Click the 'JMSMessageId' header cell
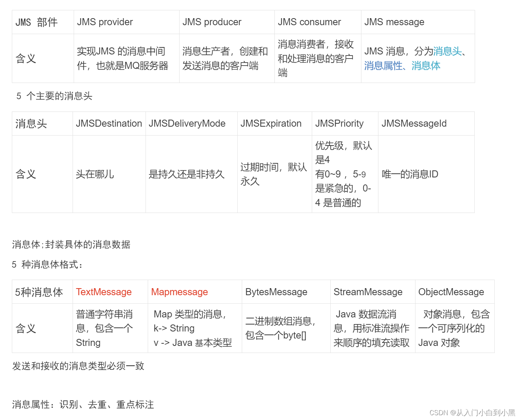Screen dimensions: 521x420 pyautogui.click(x=426, y=124)
